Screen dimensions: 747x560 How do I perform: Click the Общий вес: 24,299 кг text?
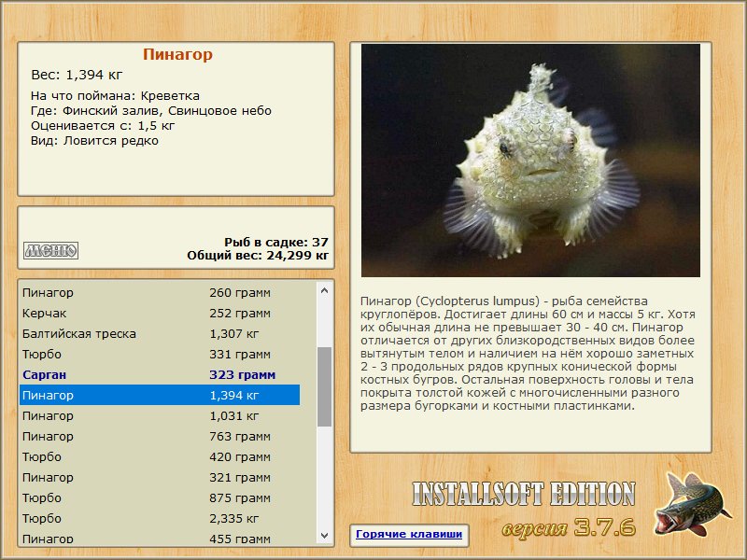click(258, 256)
